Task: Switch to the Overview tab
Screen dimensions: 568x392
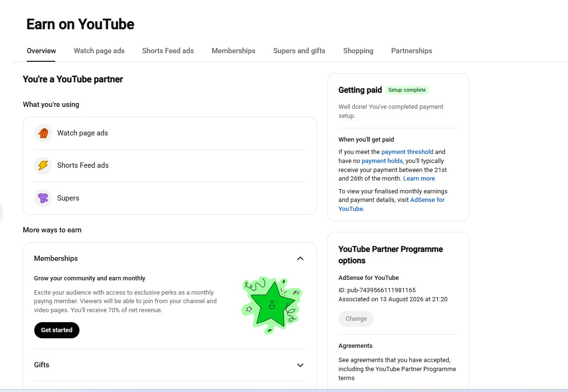Action: click(41, 51)
